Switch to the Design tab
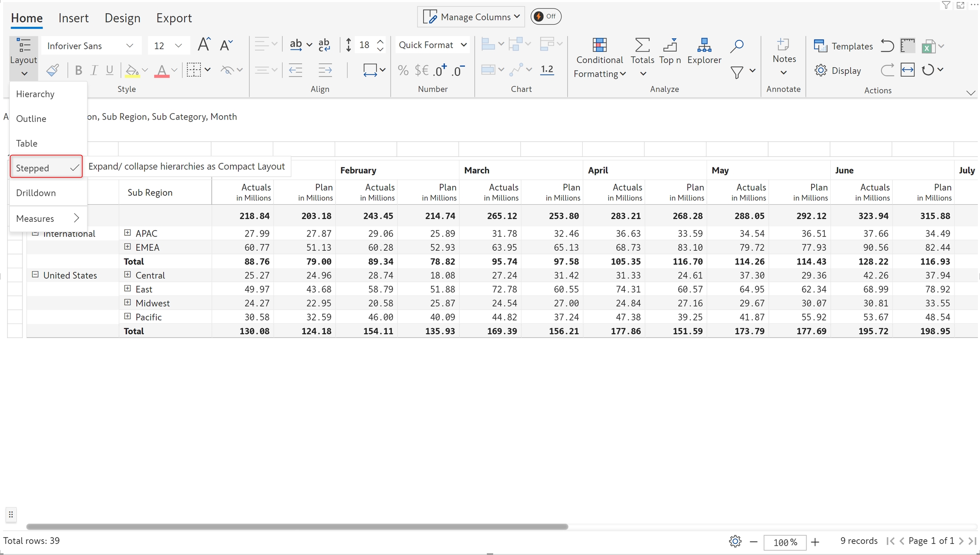Screen dimensions: 980x555 122,18
